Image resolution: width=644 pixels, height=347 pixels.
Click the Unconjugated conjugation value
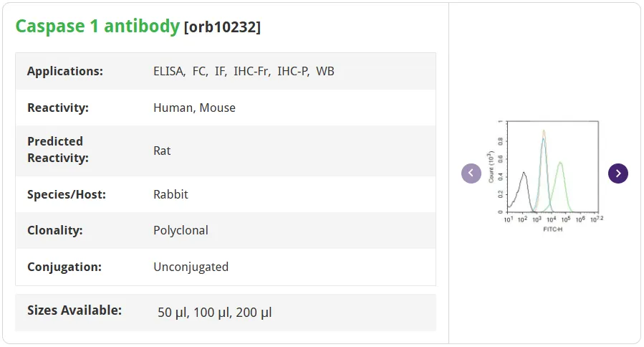tap(191, 267)
